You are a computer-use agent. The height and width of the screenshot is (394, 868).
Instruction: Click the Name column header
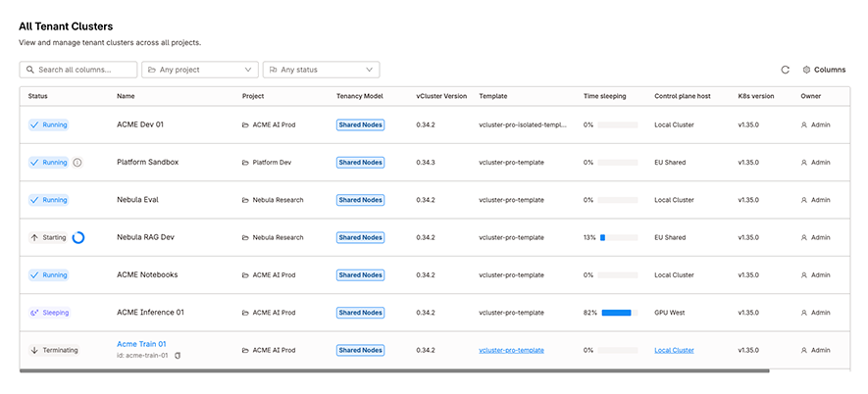pyautogui.click(x=126, y=96)
